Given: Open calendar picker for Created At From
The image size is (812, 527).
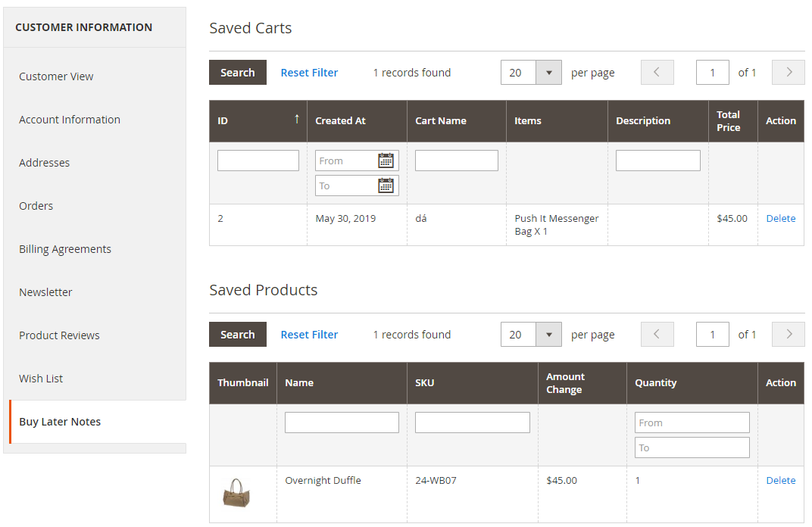Looking at the screenshot, I should tap(386, 161).
